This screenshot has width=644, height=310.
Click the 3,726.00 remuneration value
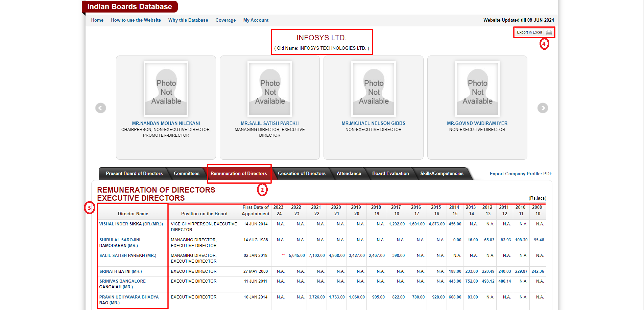317,297
